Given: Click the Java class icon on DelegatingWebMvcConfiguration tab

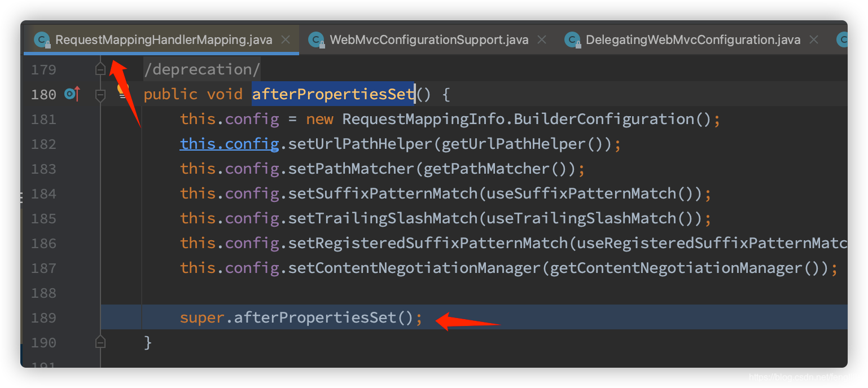Looking at the screenshot, I should 572,39.
